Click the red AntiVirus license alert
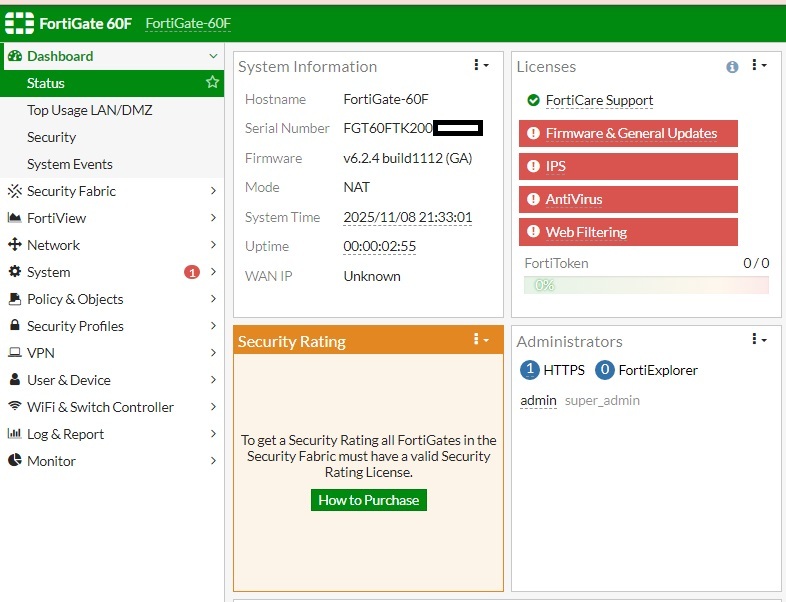 pyautogui.click(x=628, y=199)
